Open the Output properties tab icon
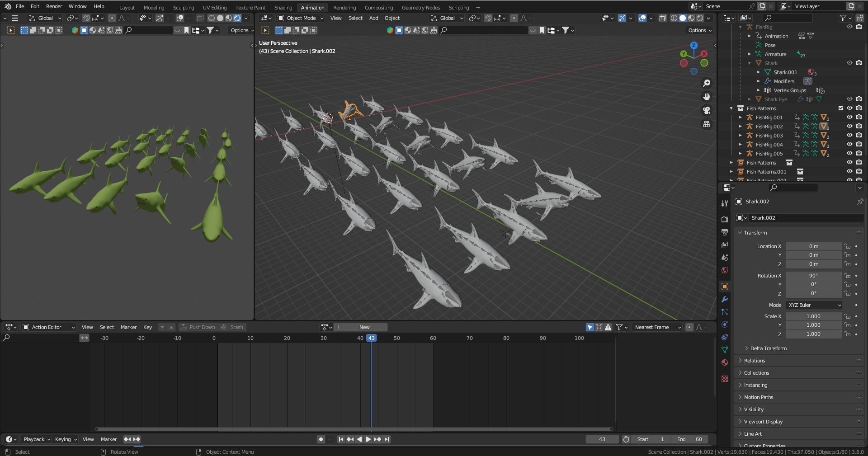This screenshot has width=868, height=456. click(x=725, y=232)
